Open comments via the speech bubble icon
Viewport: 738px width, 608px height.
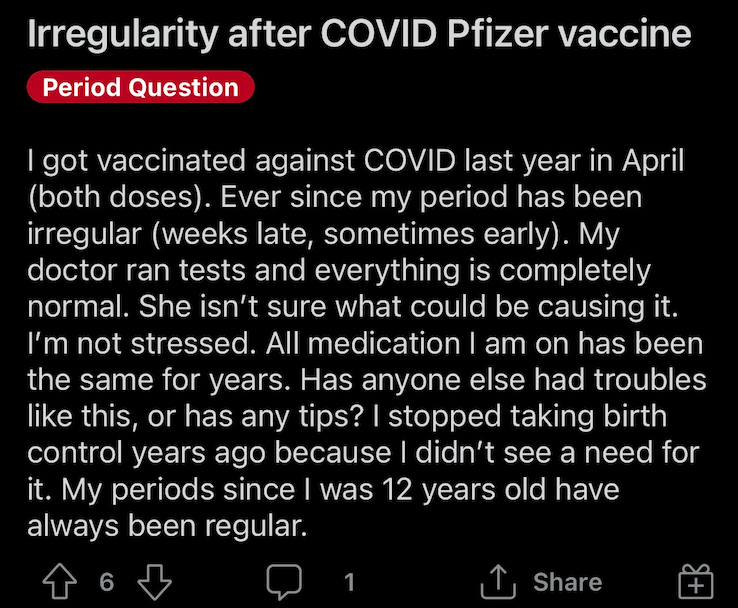[284, 582]
